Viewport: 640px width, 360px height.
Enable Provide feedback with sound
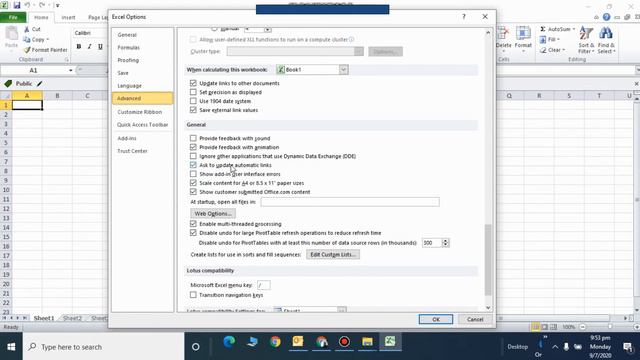(193, 138)
